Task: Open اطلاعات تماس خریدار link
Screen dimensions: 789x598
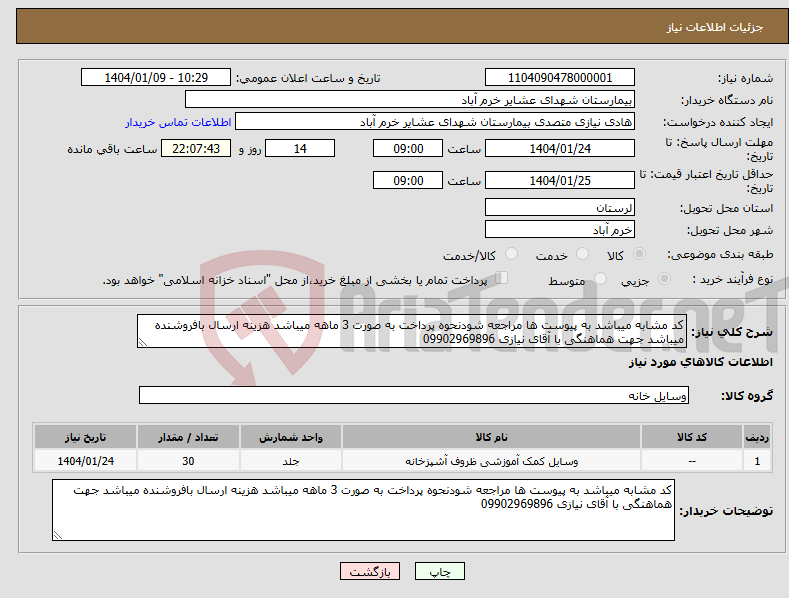Action: pyautogui.click(x=178, y=122)
